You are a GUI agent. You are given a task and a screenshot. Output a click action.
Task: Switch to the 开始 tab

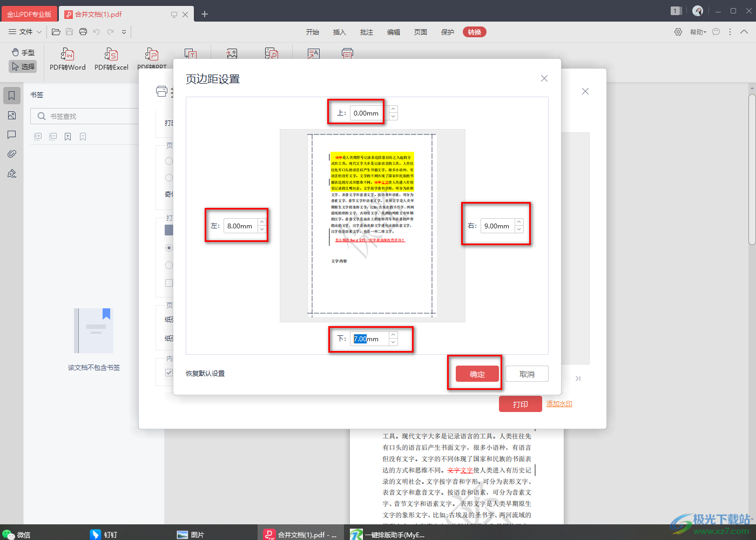tap(313, 32)
